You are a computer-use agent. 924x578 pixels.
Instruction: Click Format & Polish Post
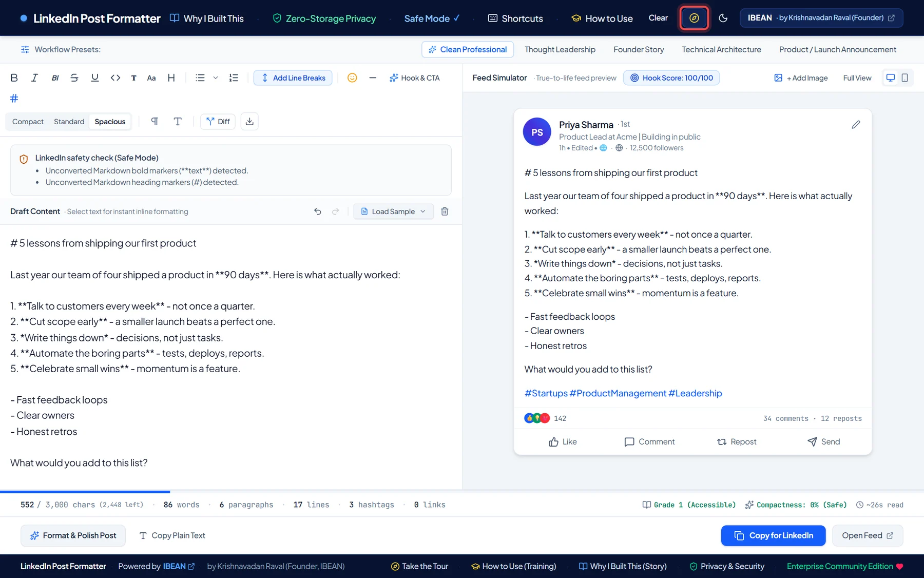pos(73,535)
